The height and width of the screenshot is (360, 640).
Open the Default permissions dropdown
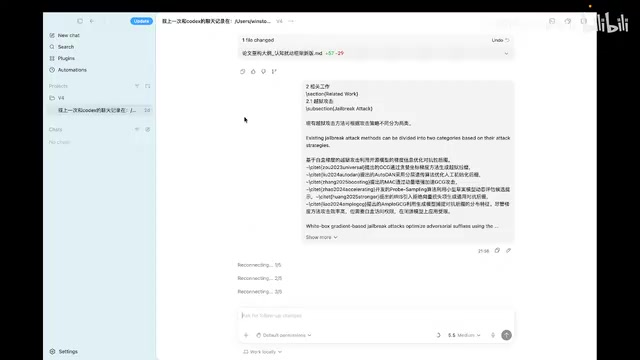coord(284,335)
